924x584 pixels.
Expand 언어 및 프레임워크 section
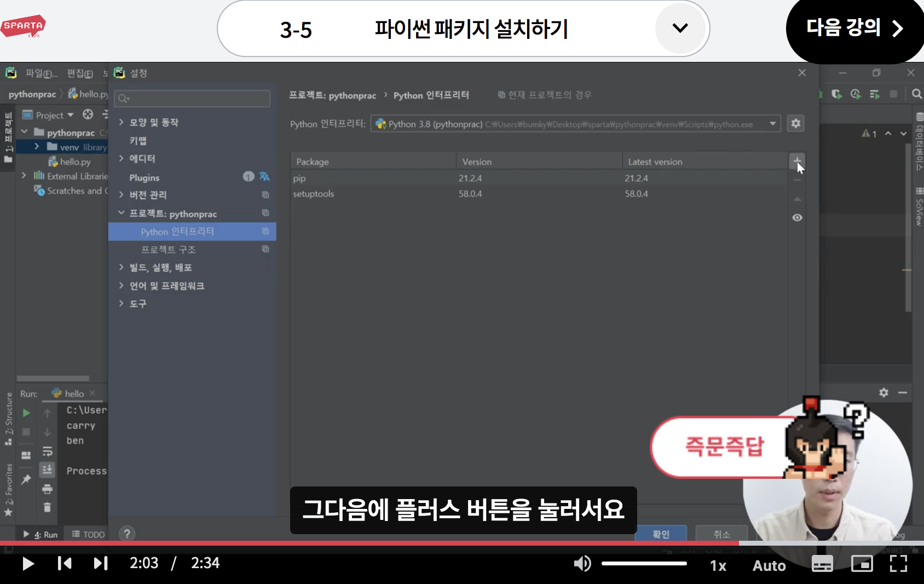(121, 285)
